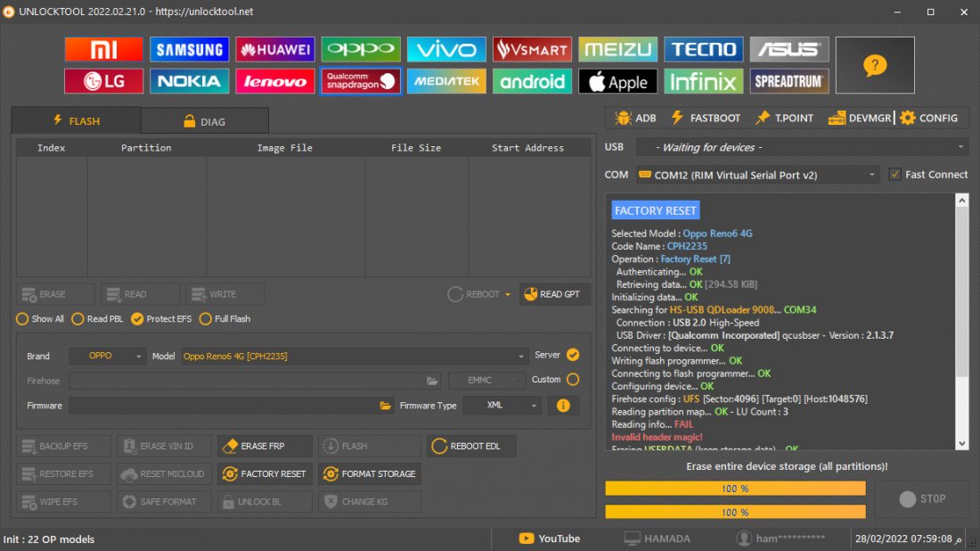Screen dimensions: 980x551
Task: Open the Android generic section
Action: (x=532, y=81)
